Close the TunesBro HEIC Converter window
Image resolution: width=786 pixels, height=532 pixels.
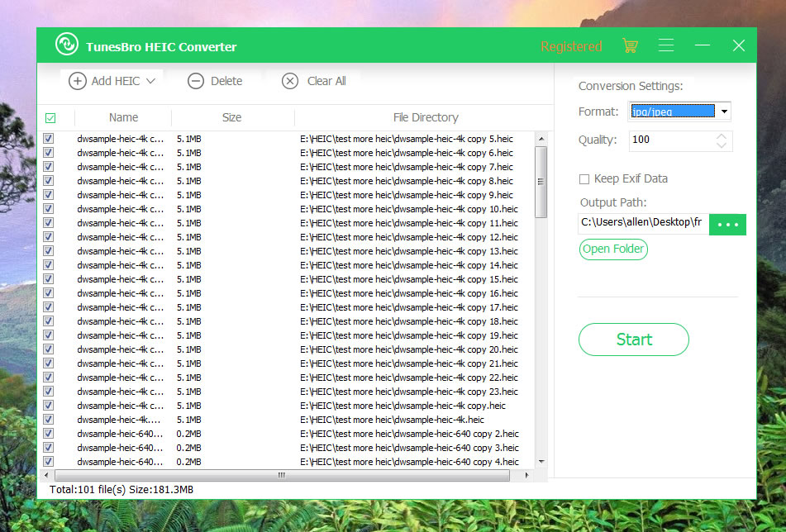point(738,45)
